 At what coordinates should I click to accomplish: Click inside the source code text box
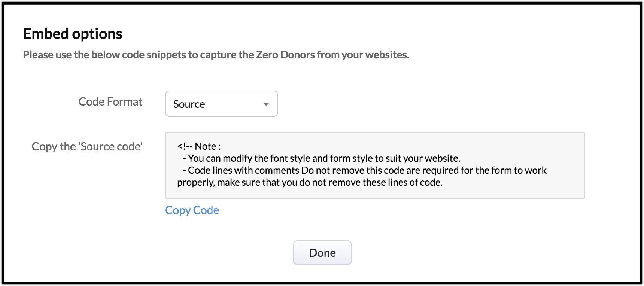(374, 165)
